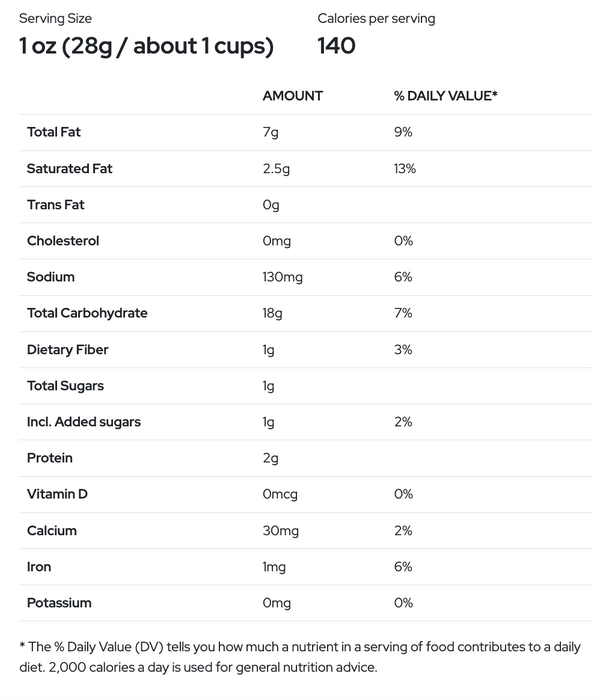The width and height of the screenshot is (600, 700).
Task: Click the Protein amount 2g
Action: pos(270,458)
